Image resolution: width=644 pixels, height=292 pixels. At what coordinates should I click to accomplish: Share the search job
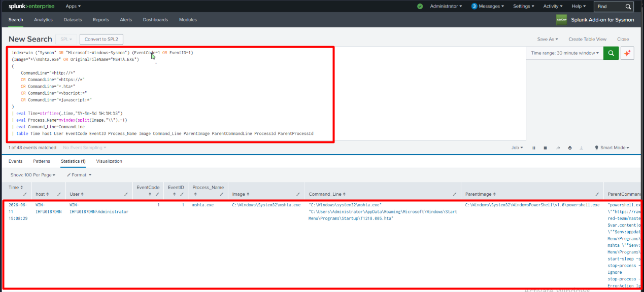point(558,148)
